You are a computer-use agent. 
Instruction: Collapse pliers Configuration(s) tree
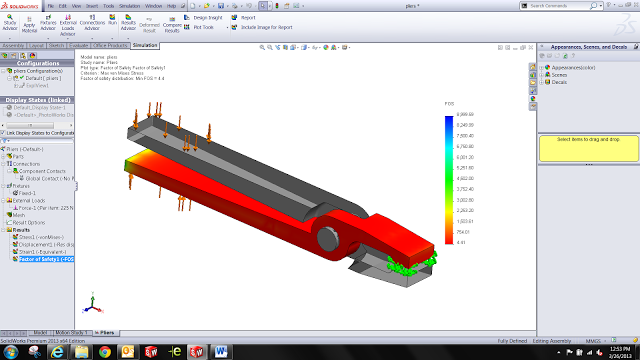pos(3,71)
